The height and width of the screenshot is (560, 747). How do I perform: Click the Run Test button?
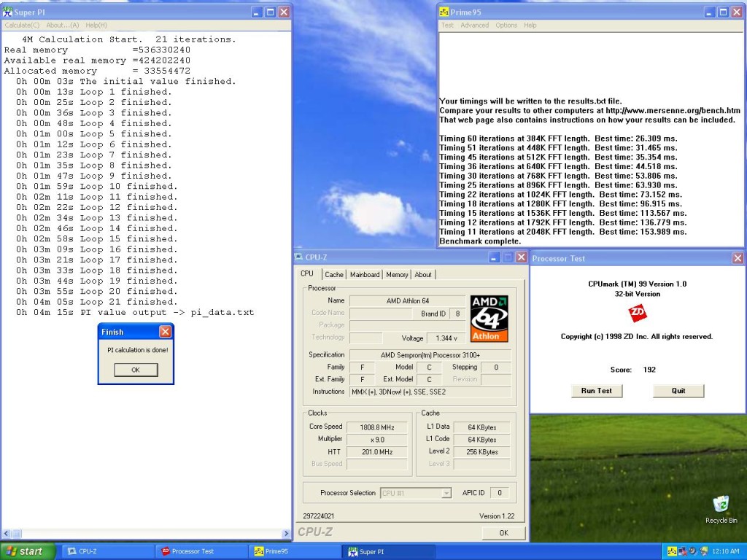point(596,391)
